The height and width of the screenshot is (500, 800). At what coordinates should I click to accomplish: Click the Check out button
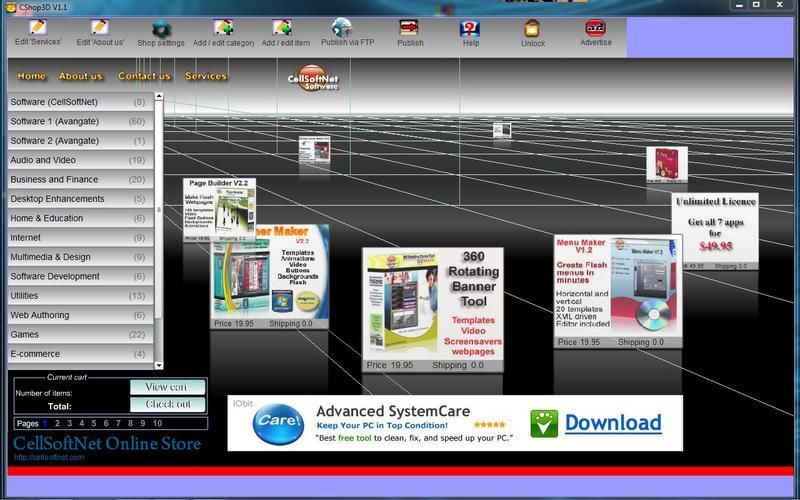coord(168,404)
